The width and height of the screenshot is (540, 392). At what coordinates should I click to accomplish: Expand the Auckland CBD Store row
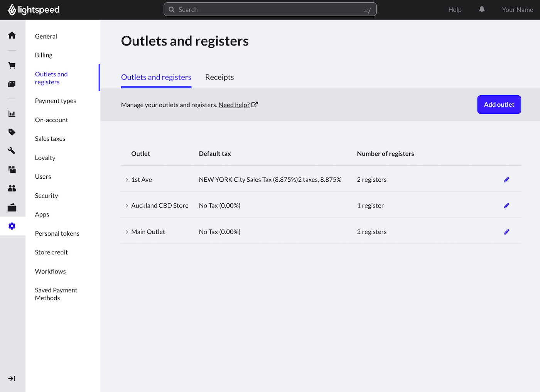click(127, 206)
